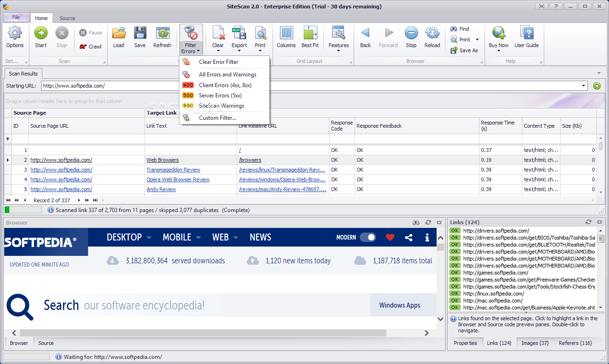Click the Opera Web Browser Review link
609x364 pixels.
tap(178, 179)
